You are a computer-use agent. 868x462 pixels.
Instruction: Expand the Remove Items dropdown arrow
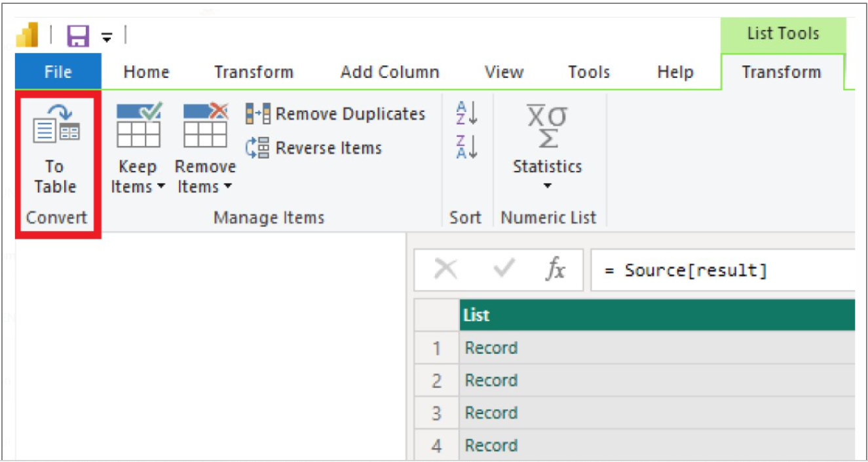(227, 187)
